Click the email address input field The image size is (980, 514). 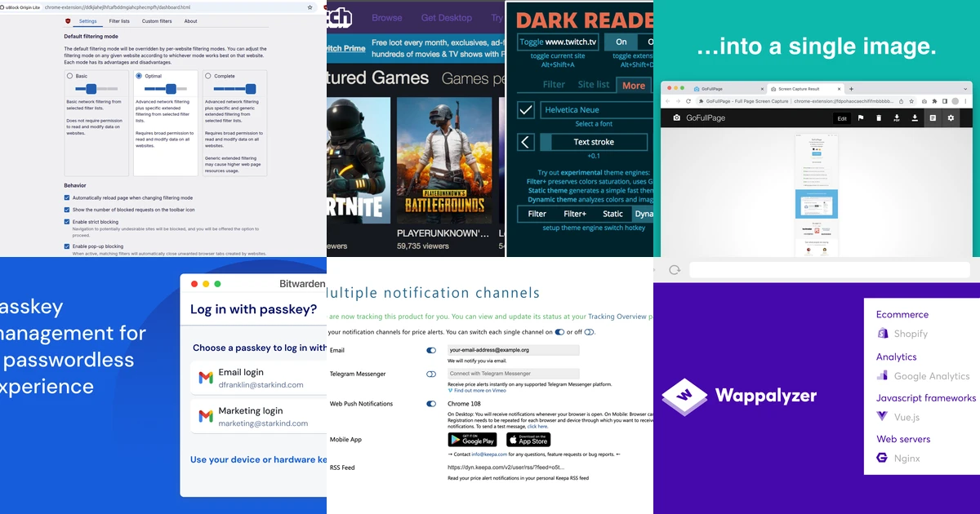click(x=514, y=350)
